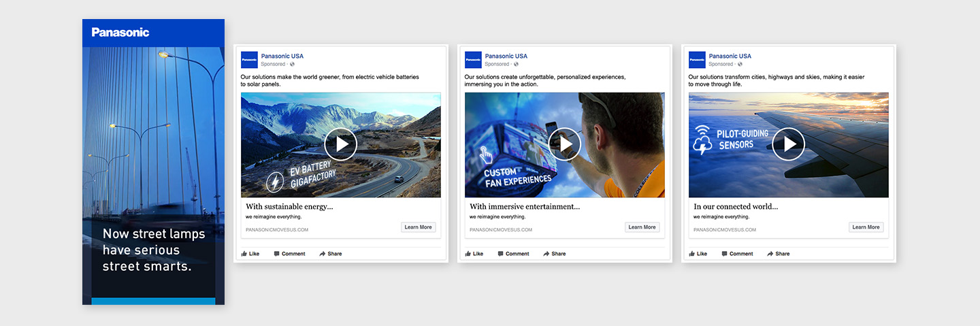Click Learn More on connected world ad
The width and height of the screenshot is (980, 326).
point(866,227)
